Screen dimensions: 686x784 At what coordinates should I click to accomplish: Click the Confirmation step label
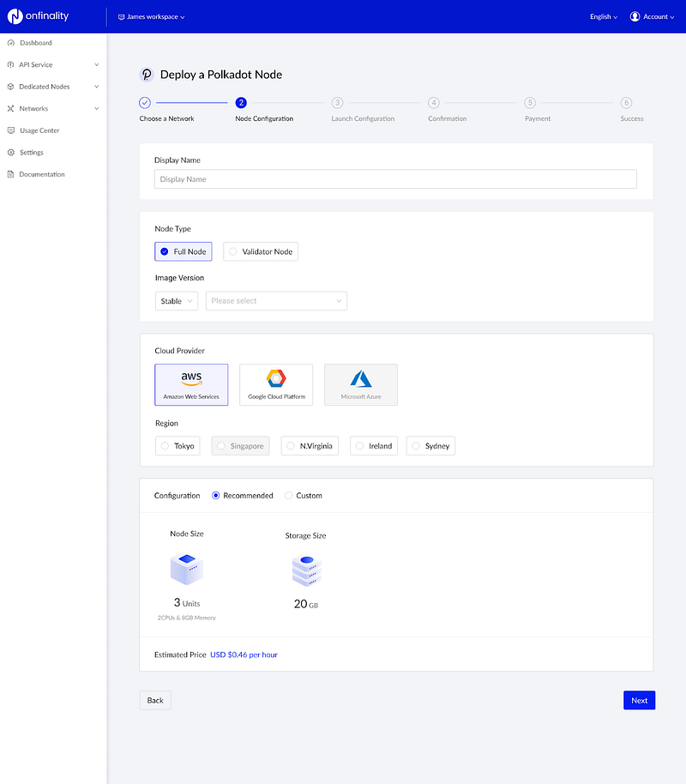447,118
